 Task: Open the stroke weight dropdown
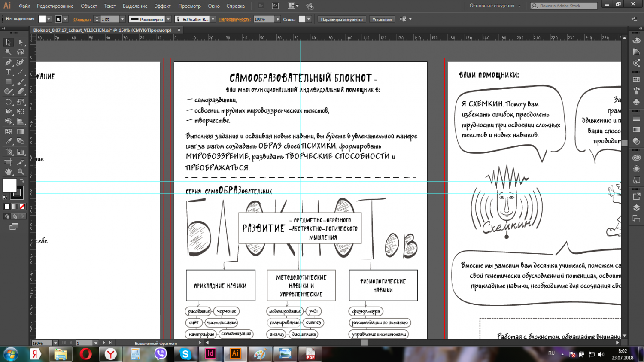(x=122, y=19)
